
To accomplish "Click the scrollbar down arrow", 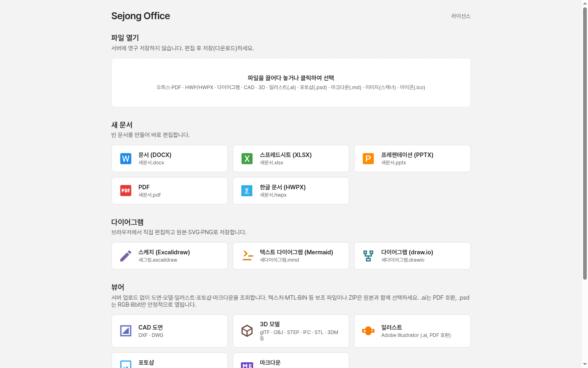I will click(585, 364).
